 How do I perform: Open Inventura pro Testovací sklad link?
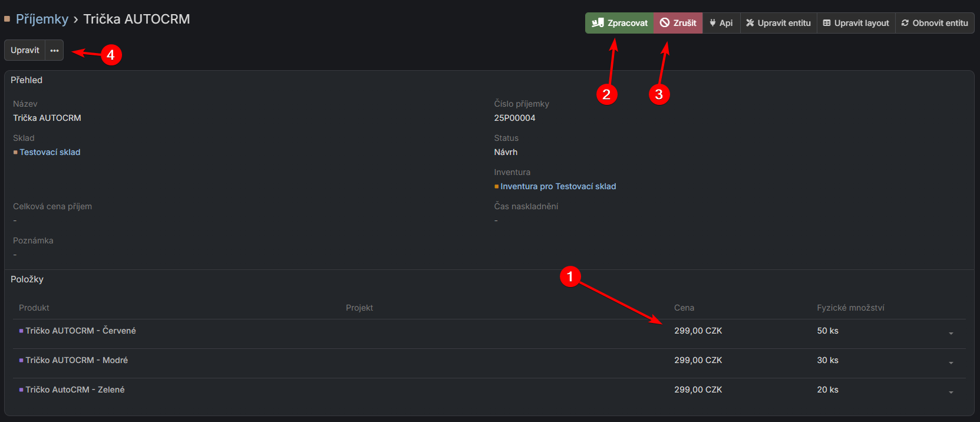[558, 186]
